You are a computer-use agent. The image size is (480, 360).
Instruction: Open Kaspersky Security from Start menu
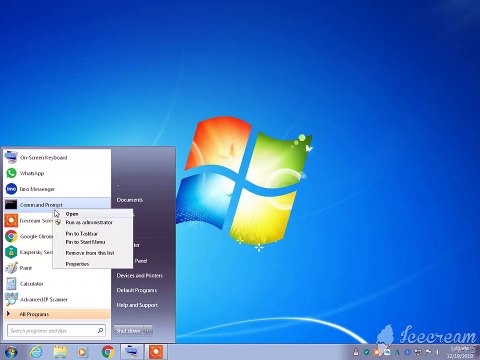click(x=29, y=252)
